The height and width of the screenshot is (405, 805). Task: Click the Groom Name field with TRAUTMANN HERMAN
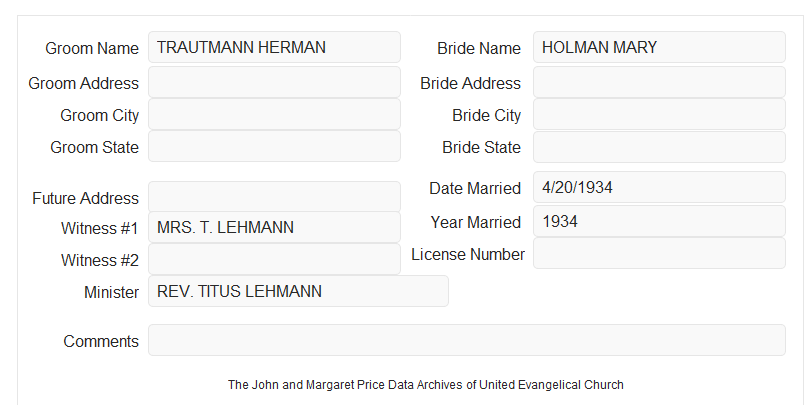point(274,47)
